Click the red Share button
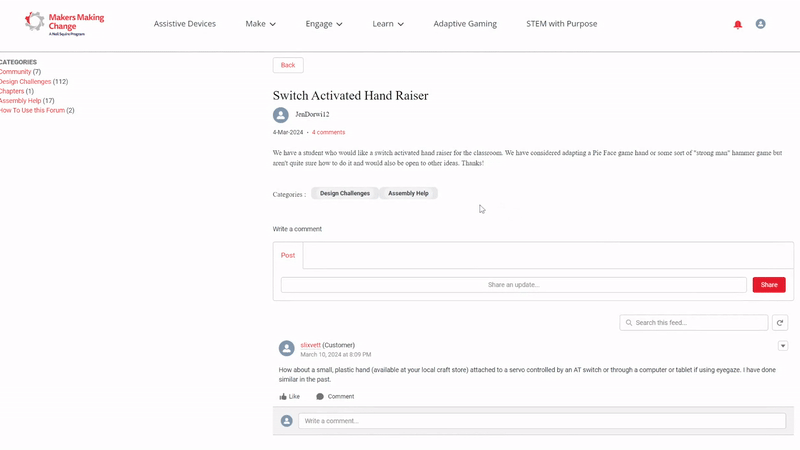 click(769, 285)
